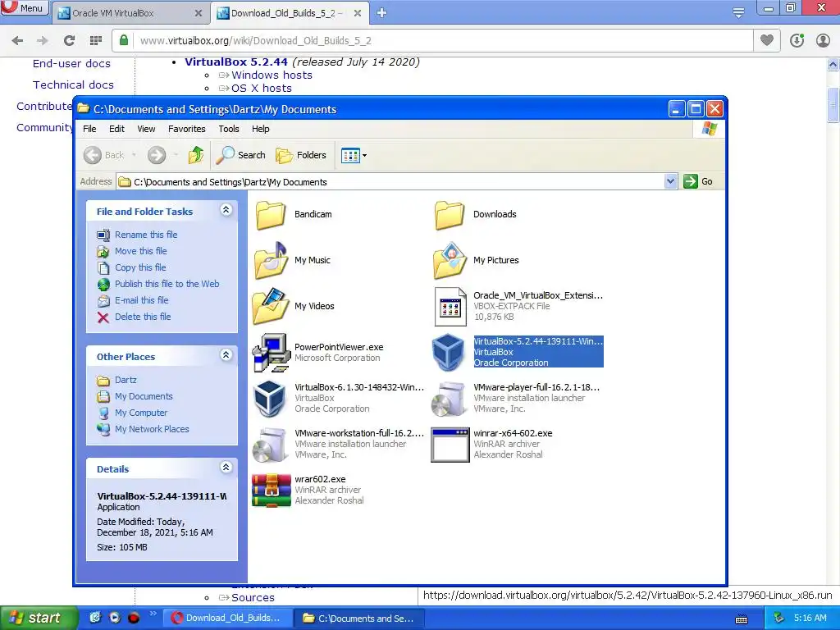Close the Download_Old_Builds_5_2 browser tab
Viewport: 840px width, 630px height.
(358, 13)
